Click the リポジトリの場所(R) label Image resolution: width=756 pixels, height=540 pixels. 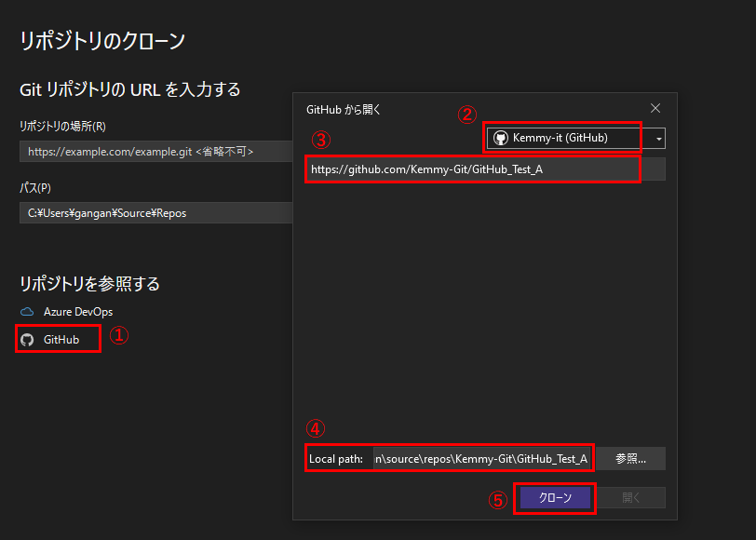62,127
